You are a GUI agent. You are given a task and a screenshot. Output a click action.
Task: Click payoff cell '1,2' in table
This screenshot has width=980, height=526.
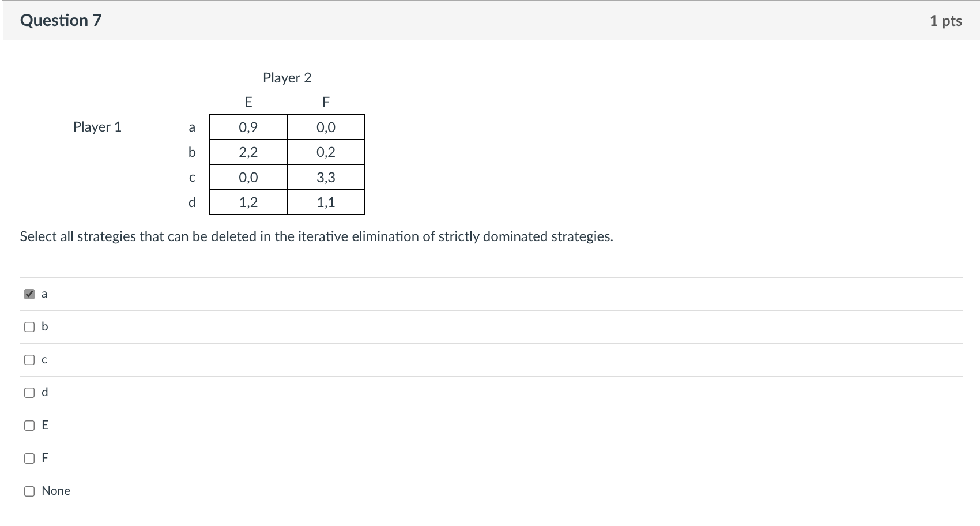[248, 202]
